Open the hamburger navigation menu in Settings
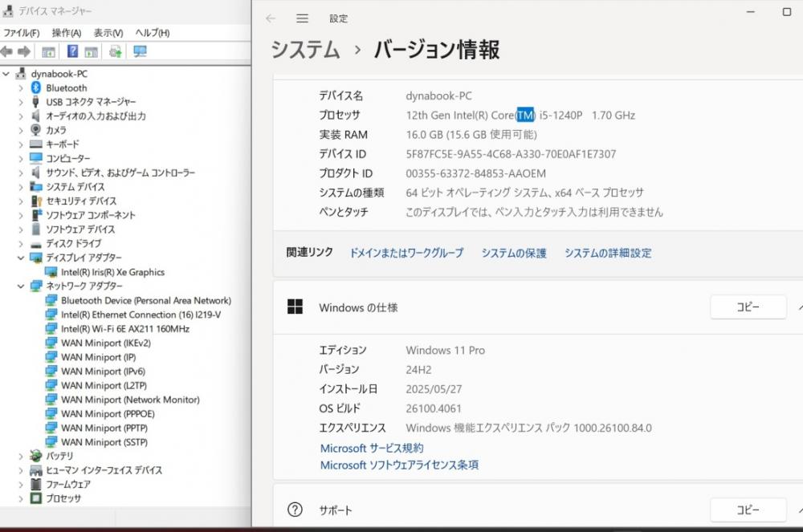This screenshot has height=532, width=803. coord(302,18)
